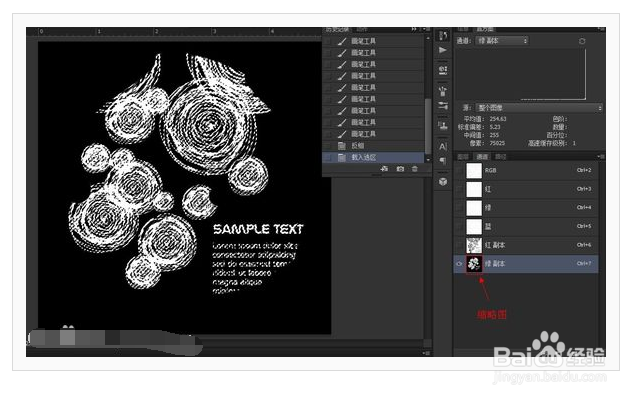Select 蓝 channel row labeled Ctrl+5

[x=526, y=226]
